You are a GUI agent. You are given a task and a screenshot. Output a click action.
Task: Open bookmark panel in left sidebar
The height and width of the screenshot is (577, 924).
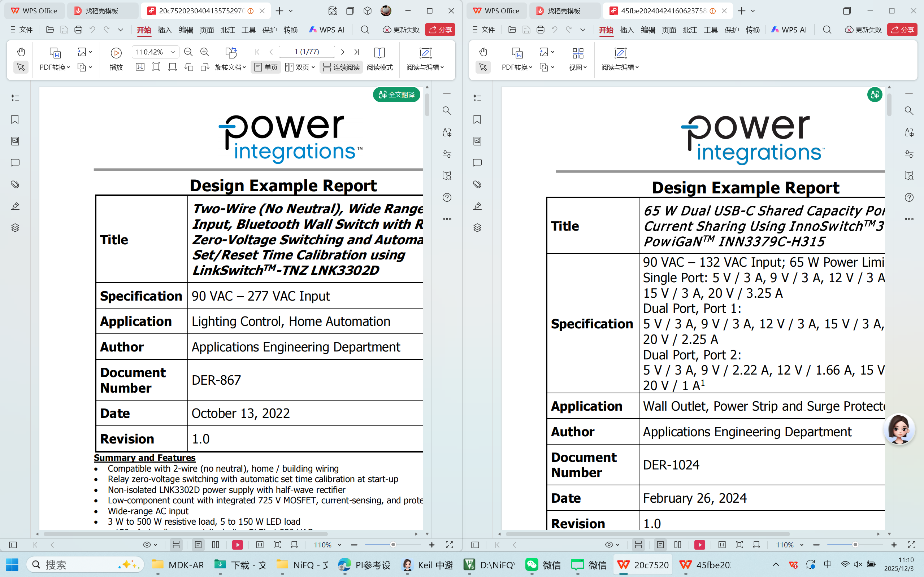15,119
